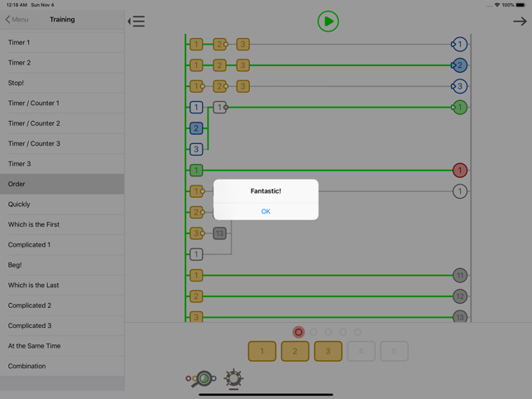Click yellow contact 2 on second rung
This screenshot has width=532, height=399.
click(219, 65)
